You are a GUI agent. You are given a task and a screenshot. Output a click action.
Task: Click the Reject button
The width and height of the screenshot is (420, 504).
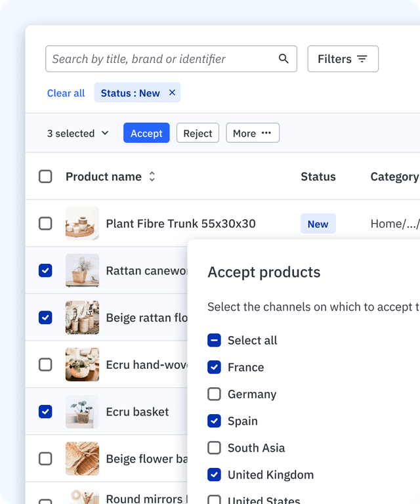198,133
